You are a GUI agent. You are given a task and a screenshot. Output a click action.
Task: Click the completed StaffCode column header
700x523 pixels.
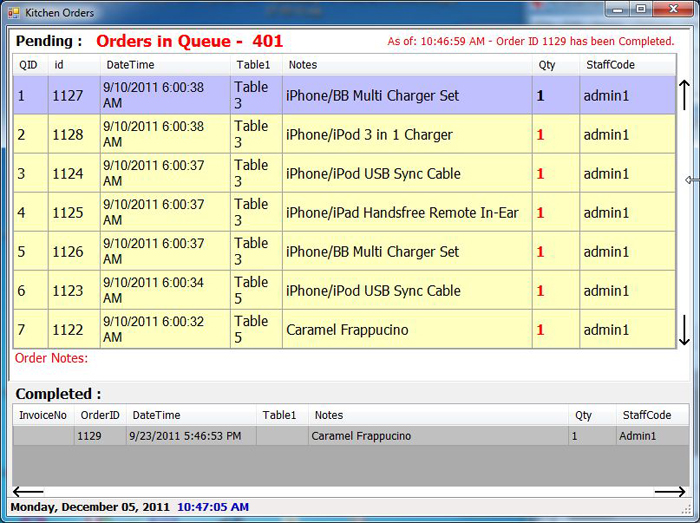(x=652, y=415)
